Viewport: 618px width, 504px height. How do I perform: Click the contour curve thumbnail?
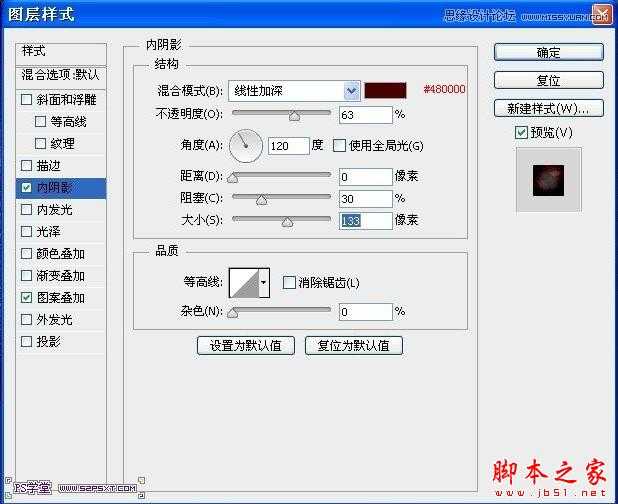click(x=244, y=283)
